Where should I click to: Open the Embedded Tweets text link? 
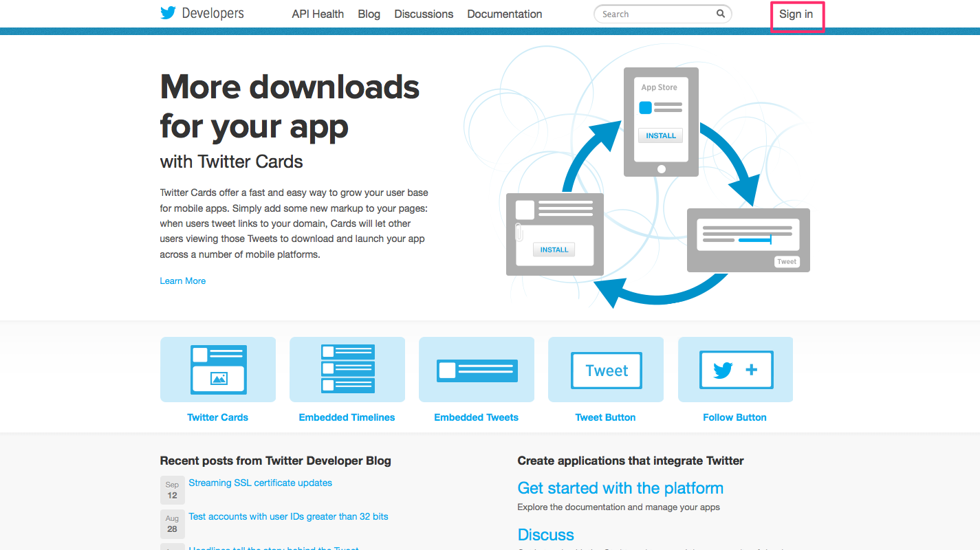(x=477, y=417)
